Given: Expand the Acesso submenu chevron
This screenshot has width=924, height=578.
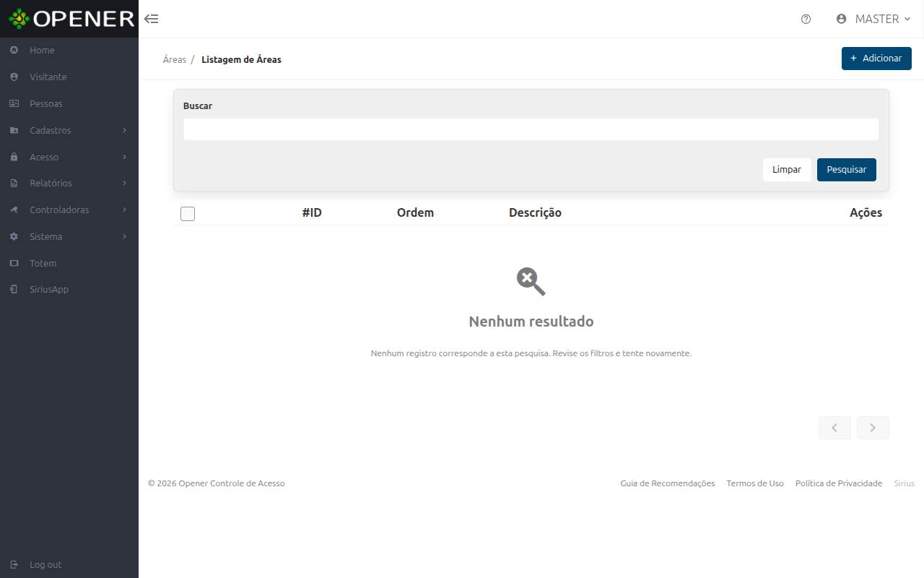Looking at the screenshot, I should [124, 157].
